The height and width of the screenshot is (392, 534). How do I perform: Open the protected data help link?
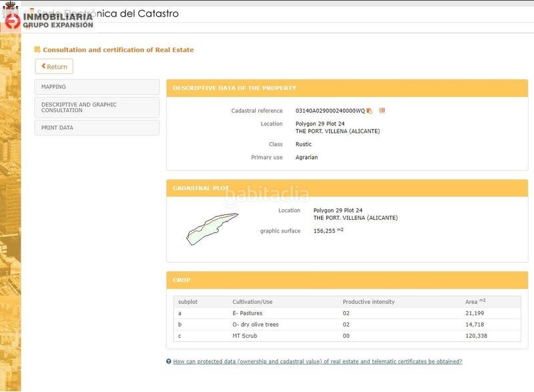317,361
